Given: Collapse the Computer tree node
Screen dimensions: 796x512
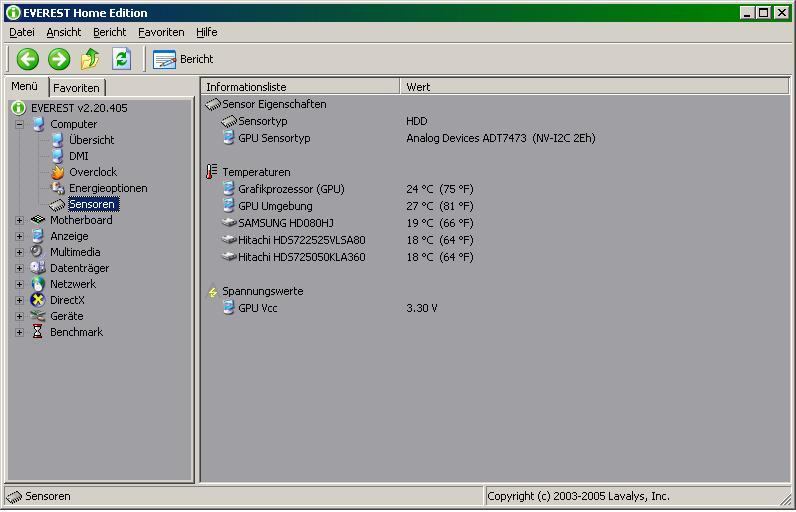Looking at the screenshot, I should 19,124.
